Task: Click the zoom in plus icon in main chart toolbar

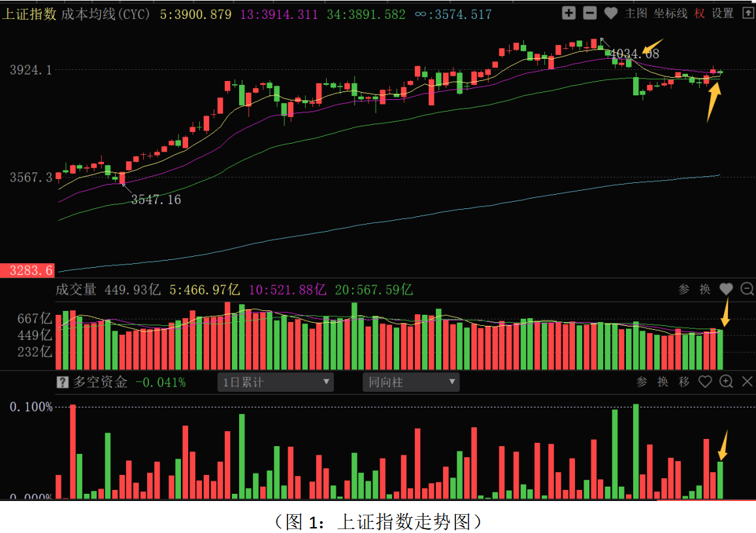Action: [568, 12]
